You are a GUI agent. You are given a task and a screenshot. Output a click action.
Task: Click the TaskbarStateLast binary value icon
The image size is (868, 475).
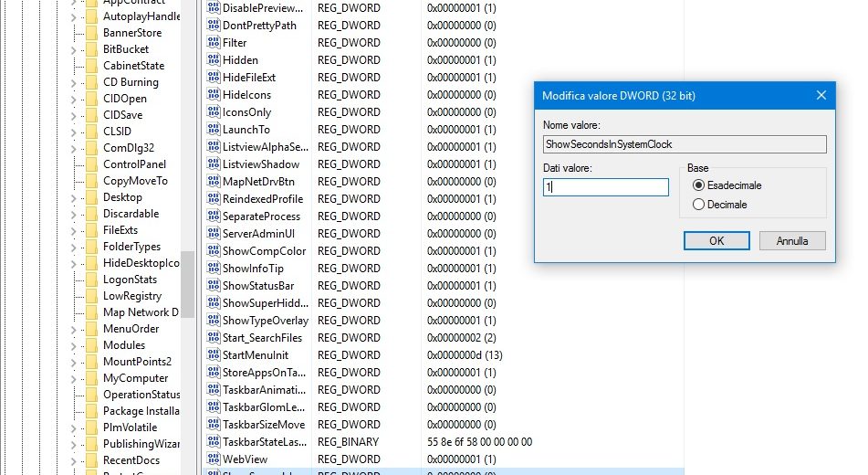tap(214, 441)
